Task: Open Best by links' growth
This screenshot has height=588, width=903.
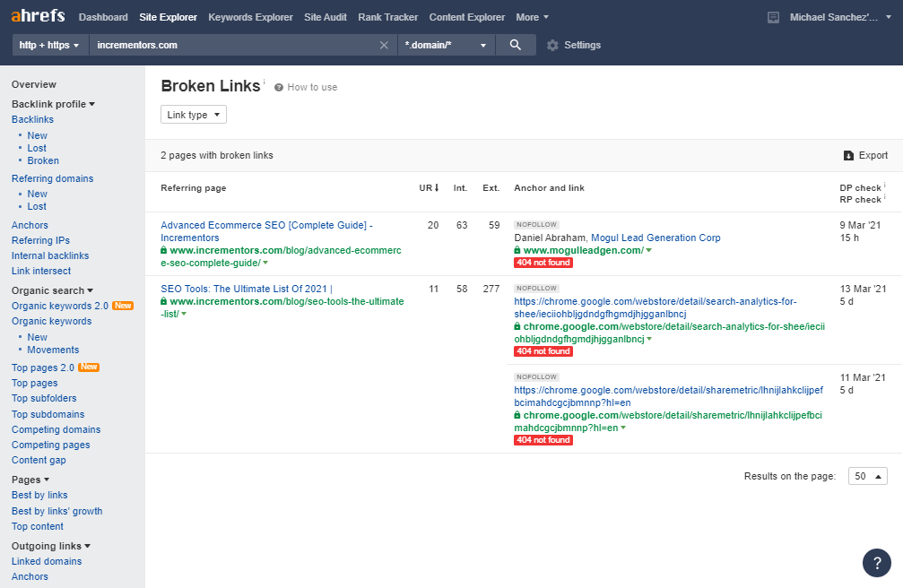Action: pyautogui.click(x=57, y=511)
